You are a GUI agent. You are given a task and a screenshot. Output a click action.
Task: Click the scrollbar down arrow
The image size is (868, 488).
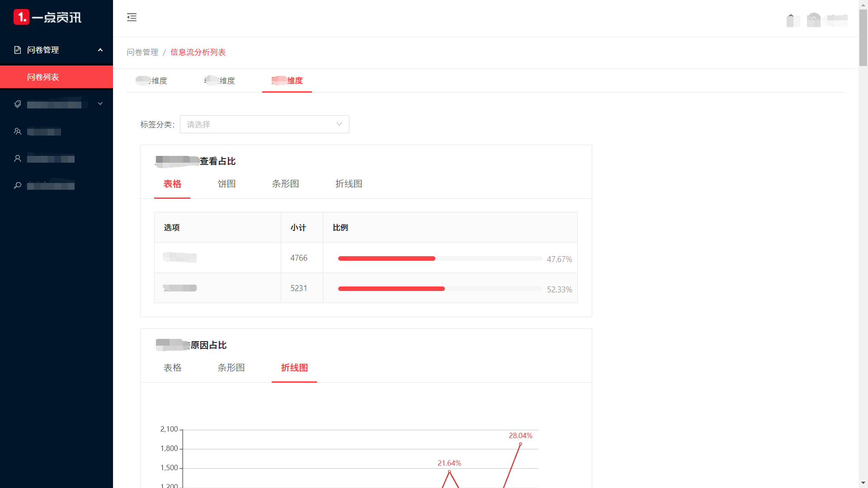(863, 483)
